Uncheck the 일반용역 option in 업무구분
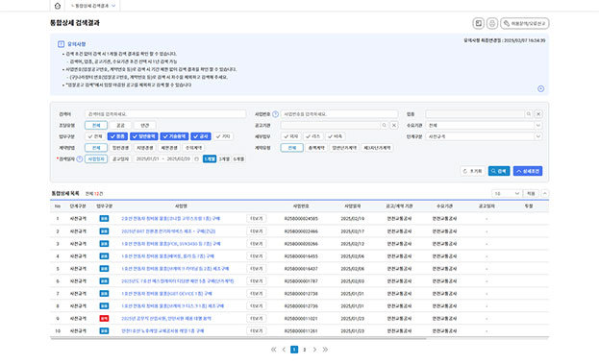Image resolution: width=599 pixels, height=364 pixels. 143,136
